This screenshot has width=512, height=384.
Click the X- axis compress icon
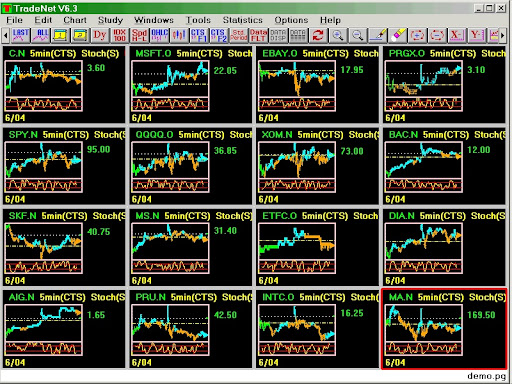[457, 35]
